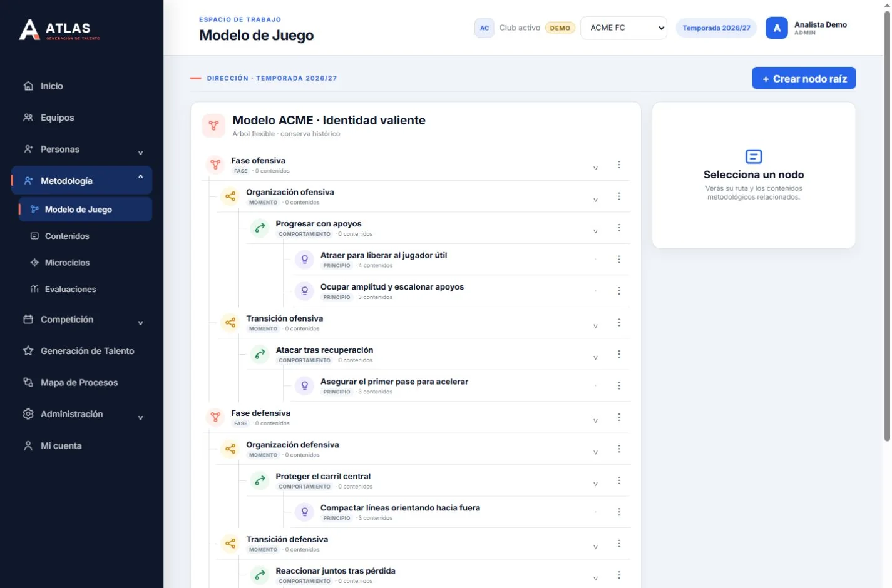Viewport: 892px width, 588px height.
Task: Click the Selecciona un nodo placeholder icon
Action: pos(754,156)
